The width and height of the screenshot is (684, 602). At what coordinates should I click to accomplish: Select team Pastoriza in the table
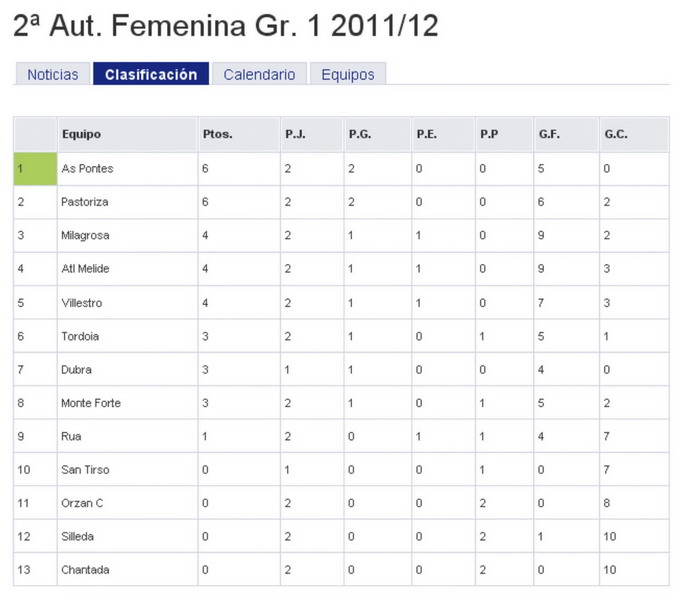coord(85,202)
